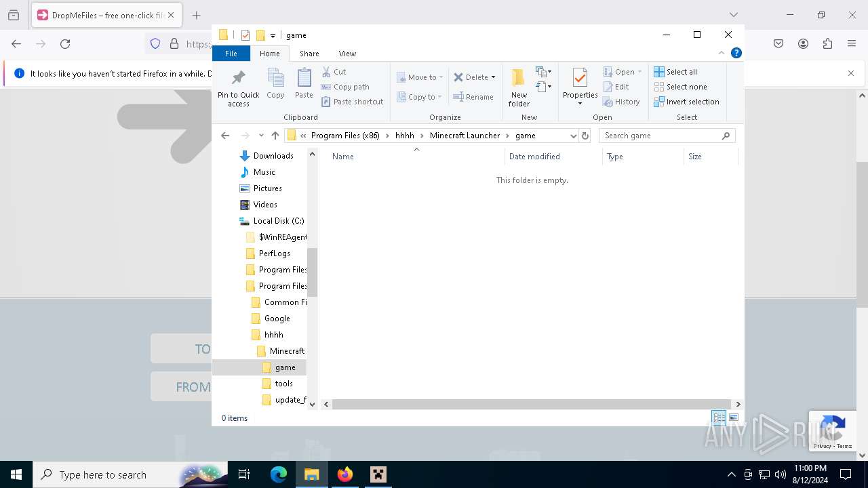868x488 pixels.
Task: Open a new Firefox tab
Action: (x=196, y=15)
